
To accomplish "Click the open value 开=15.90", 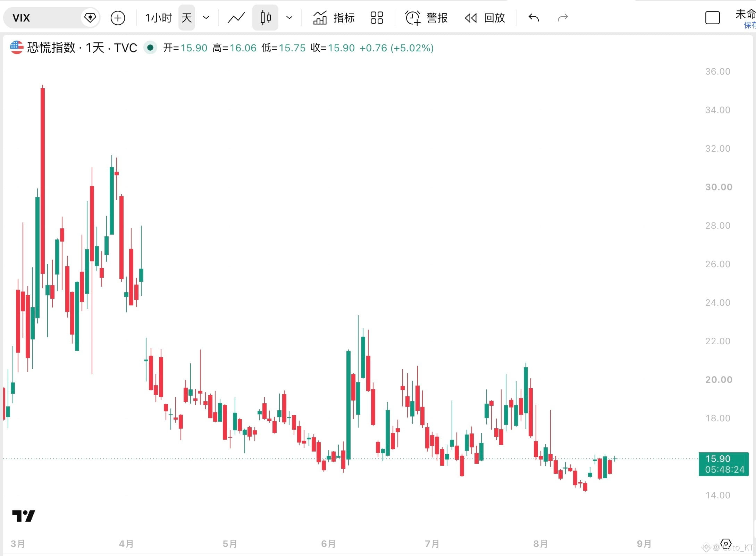I will (185, 48).
